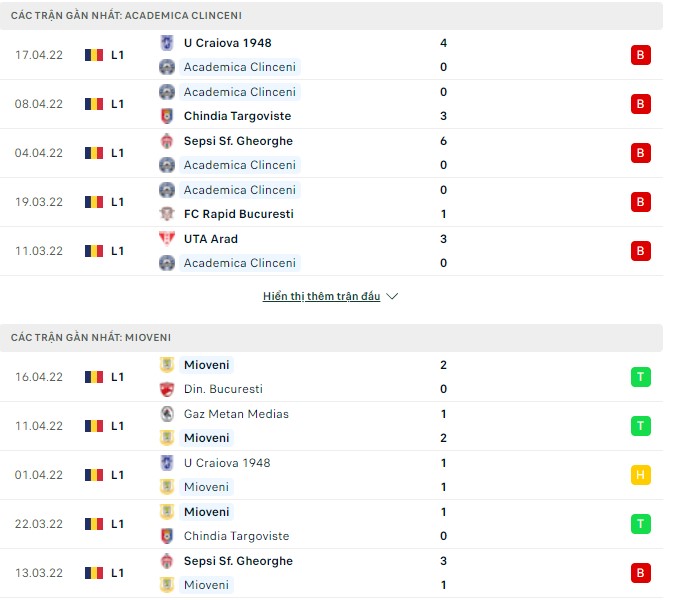The width and height of the screenshot is (673, 600).
Task: Click the UTA Arad club crest icon
Action: [167, 239]
